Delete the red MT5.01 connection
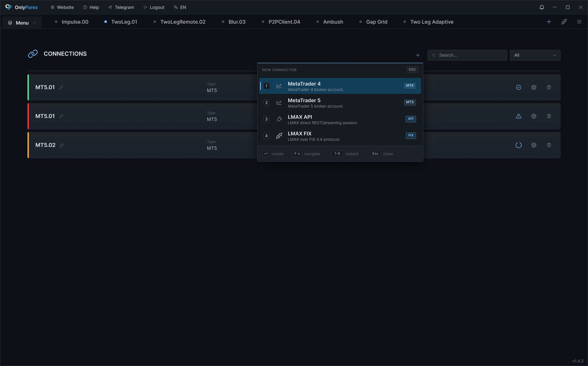588x366 pixels. point(549,116)
